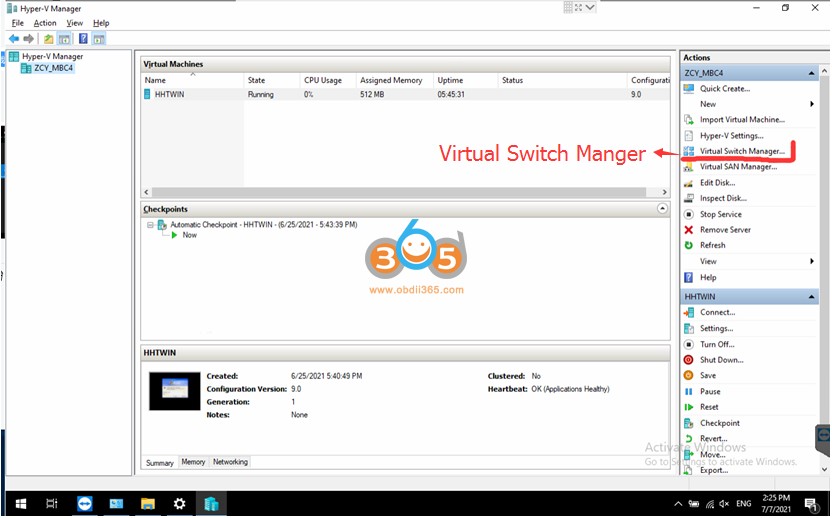Select Hyper-V Manager root node

pos(52,56)
